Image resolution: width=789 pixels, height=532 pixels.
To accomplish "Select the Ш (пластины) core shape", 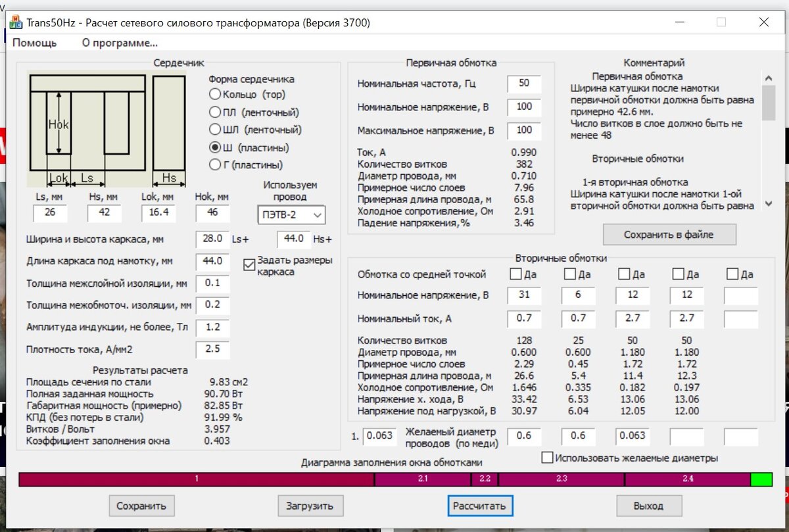I will tap(249, 148).
